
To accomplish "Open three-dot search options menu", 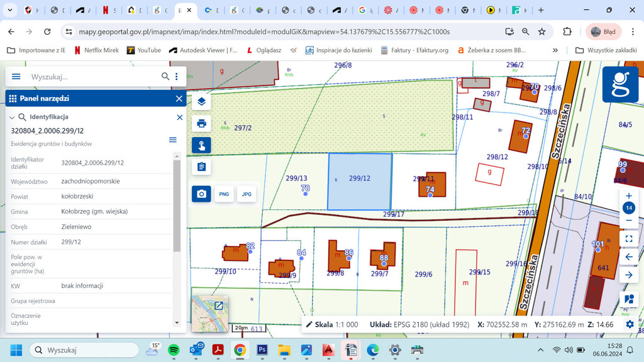I will point(177,77).
